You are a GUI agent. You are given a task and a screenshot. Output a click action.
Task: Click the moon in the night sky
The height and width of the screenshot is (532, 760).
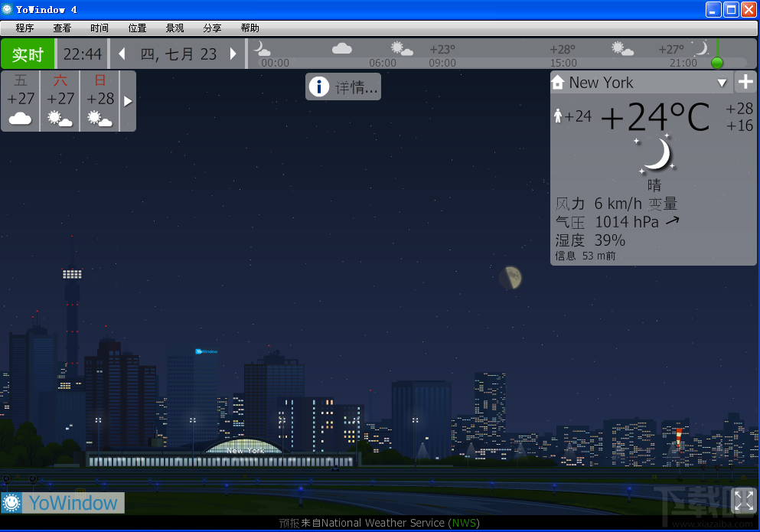(510, 278)
